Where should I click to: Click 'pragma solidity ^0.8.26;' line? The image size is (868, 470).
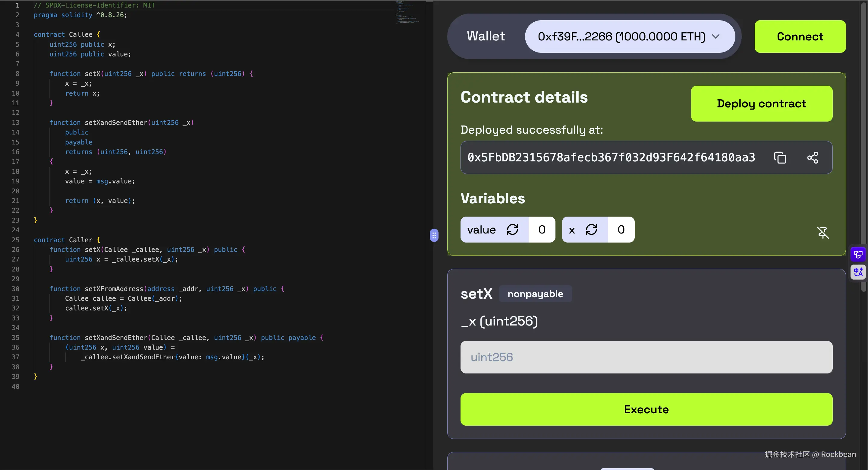tap(80, 15)
